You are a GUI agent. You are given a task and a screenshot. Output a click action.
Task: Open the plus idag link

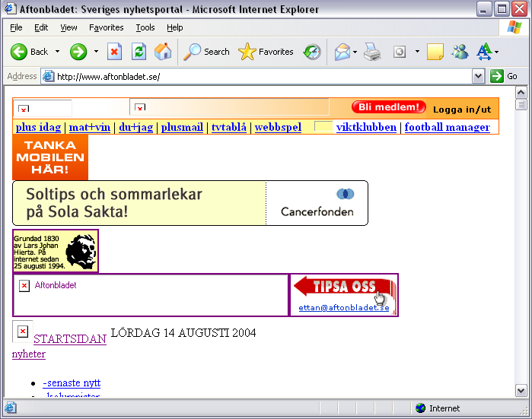tap(38, 127)
